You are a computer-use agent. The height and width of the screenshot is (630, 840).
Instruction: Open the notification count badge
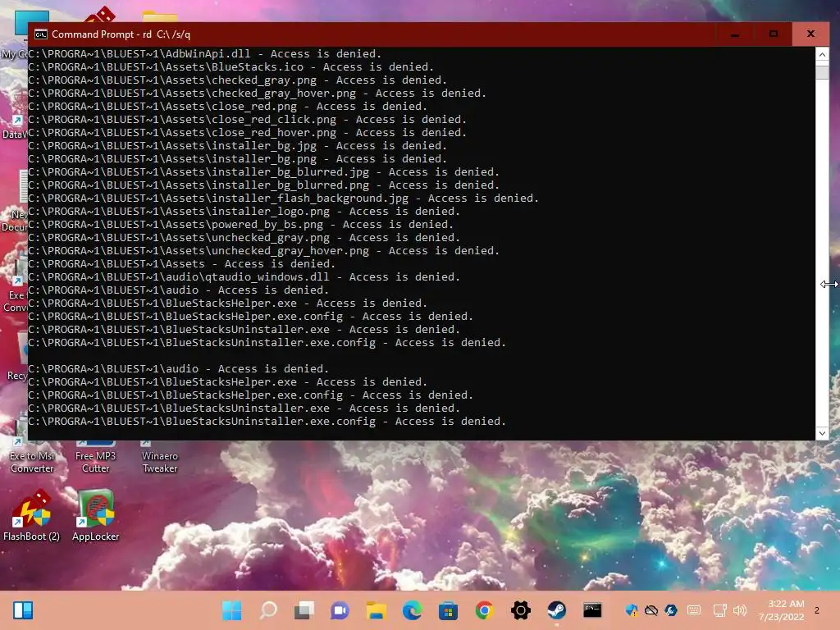[817, 610]
